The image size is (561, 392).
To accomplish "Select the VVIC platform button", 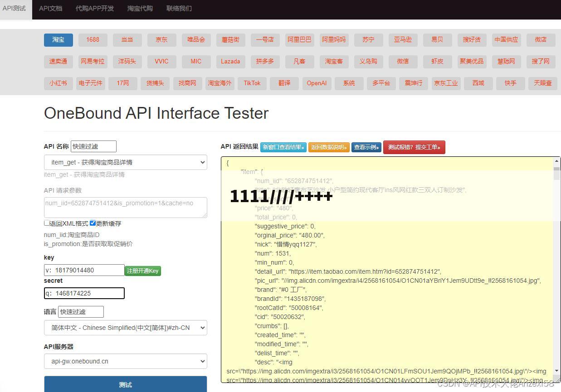I will coord(162,61).
